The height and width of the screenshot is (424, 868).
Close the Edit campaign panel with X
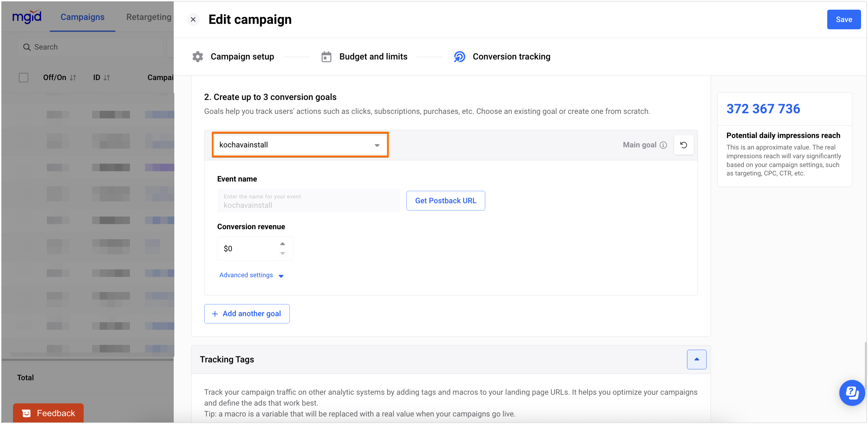tap(193, 19)
